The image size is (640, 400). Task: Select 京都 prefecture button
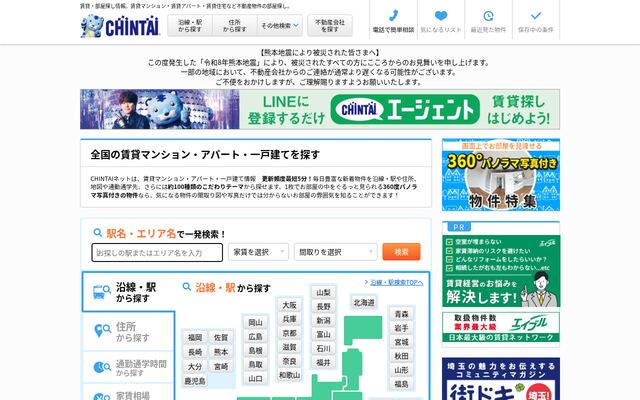click(x=289, y=333)
